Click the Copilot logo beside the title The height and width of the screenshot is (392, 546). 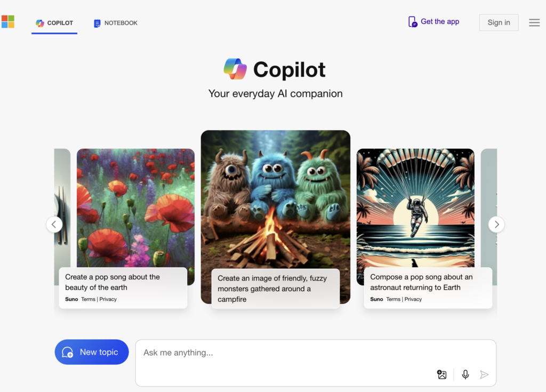coord(235,69)
